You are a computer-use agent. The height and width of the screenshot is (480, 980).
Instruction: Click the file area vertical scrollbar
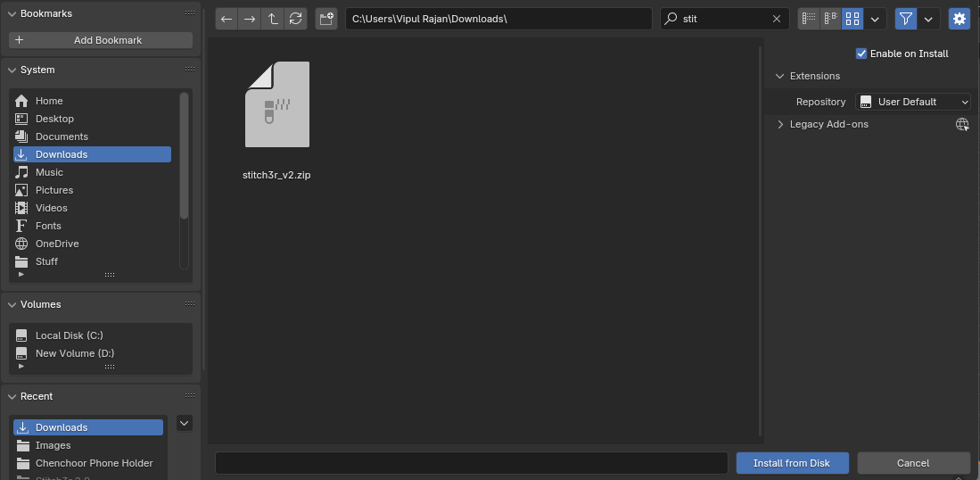coord(760,241)
